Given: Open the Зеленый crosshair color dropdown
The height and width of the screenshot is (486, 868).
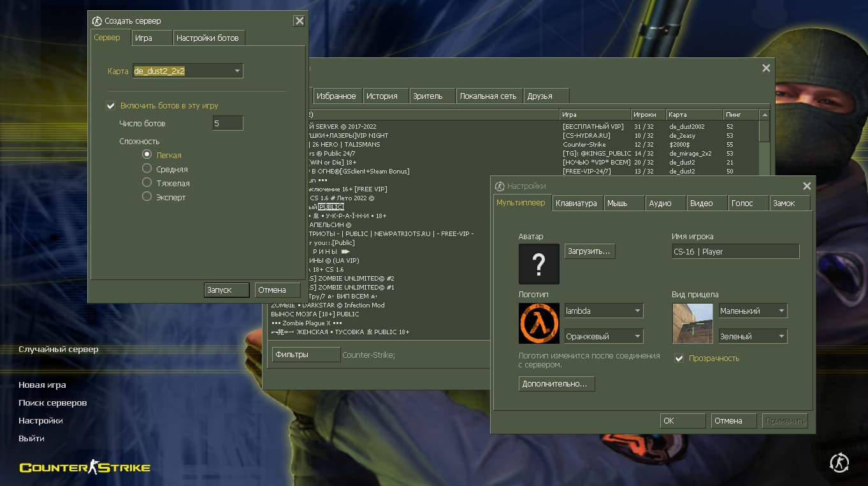Looking at the screenshot, I should coord(753,336).
